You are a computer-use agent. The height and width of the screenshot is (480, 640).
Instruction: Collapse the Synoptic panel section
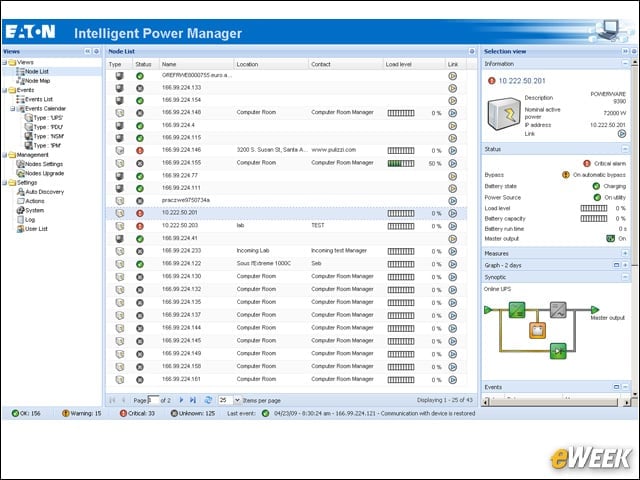click(625, 277)
